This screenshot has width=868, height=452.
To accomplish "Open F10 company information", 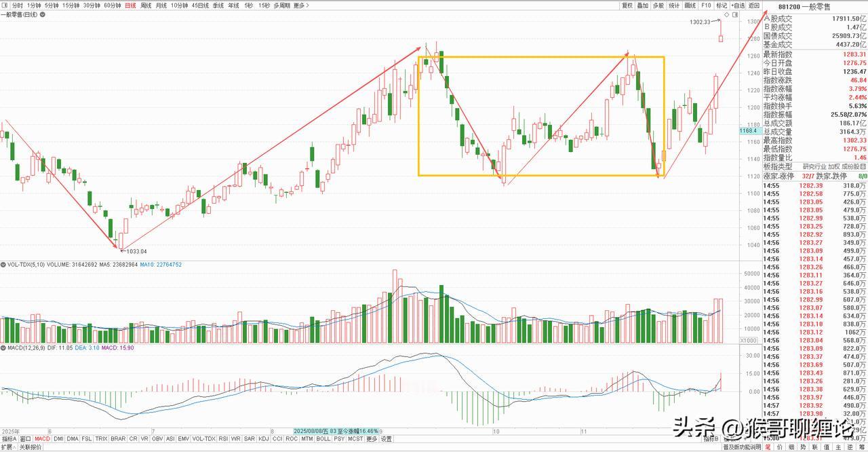I will (706, 5).
